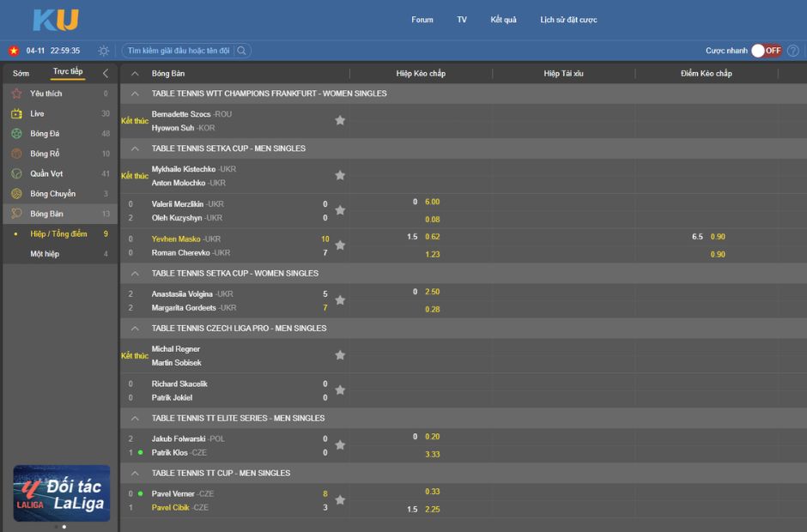Collapse the sidebar with left arrow
807x532 pixels.
106,73
